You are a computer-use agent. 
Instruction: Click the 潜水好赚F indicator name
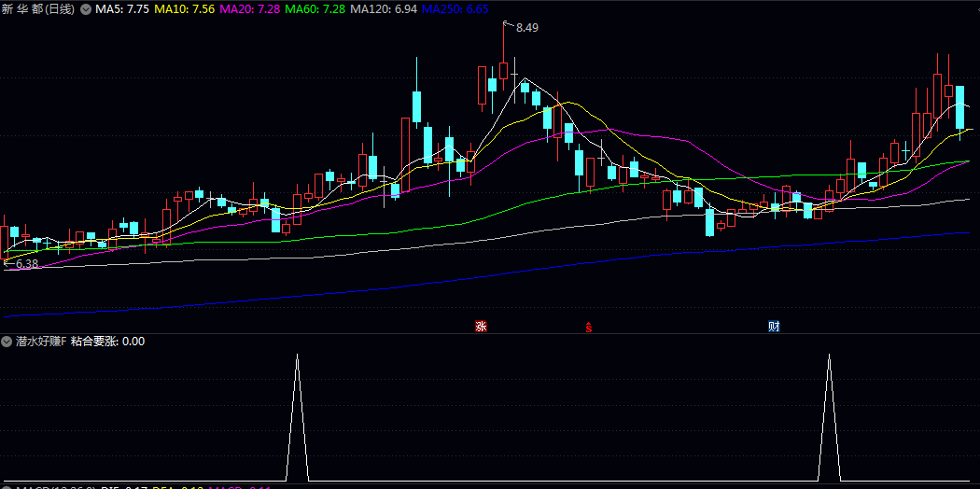coord(41,342)
